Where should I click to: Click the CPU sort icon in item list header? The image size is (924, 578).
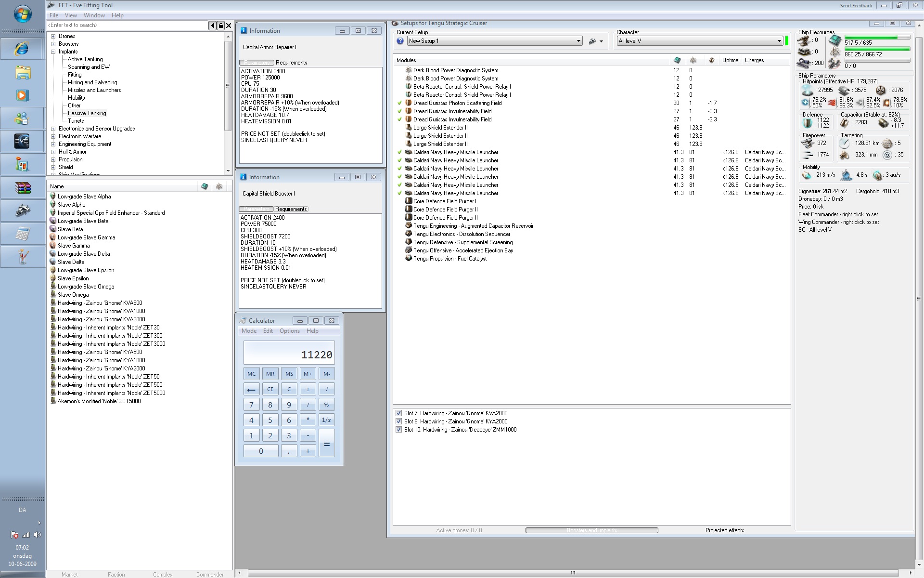pos(205,186)
